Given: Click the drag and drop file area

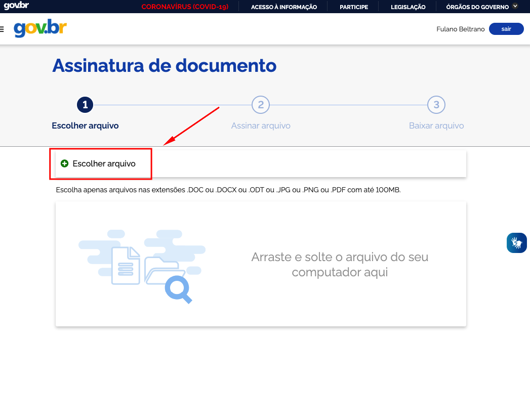Looking at the screenshot, I should pos(261,264).
